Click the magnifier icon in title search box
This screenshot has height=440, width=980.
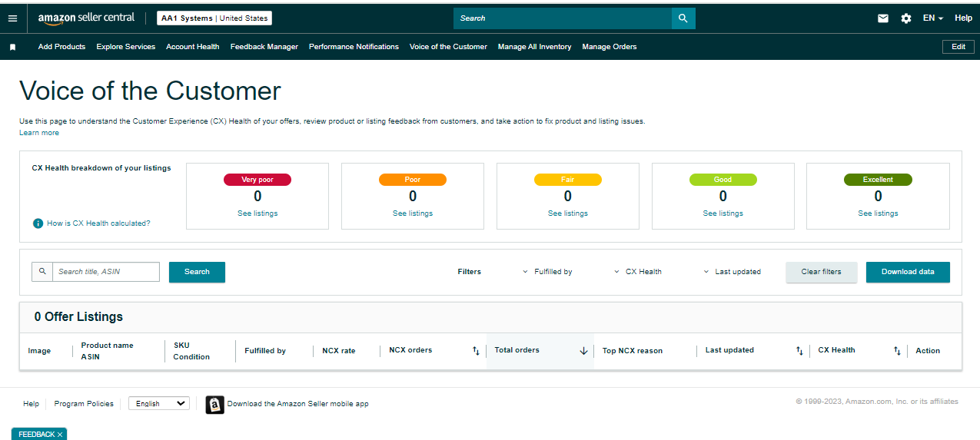[x=42, y=272]
